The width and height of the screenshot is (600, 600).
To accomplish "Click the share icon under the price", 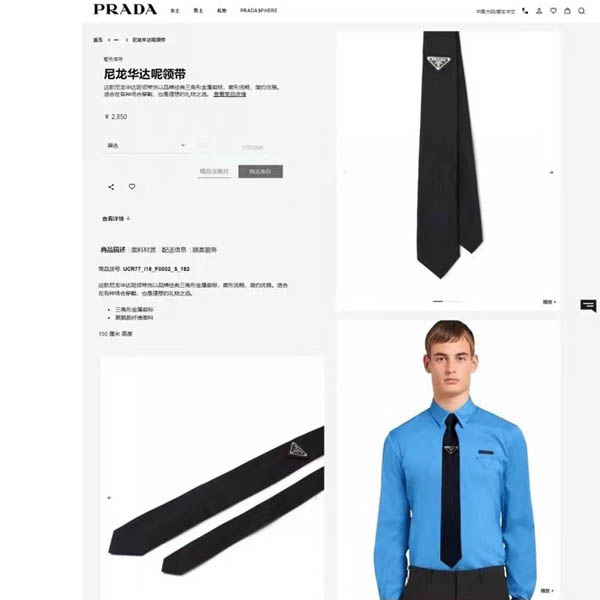I will point(111,187).
